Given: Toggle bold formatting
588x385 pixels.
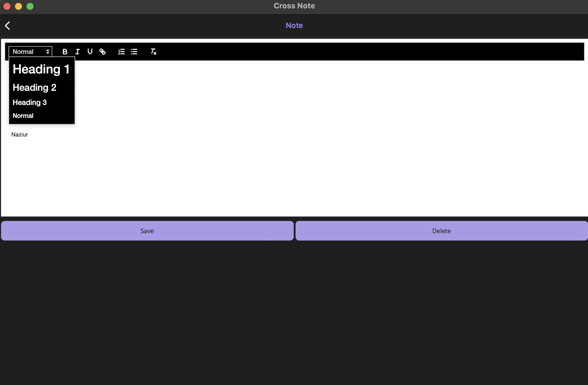Looking at the screenshot, I should click(x=65, y=52).
